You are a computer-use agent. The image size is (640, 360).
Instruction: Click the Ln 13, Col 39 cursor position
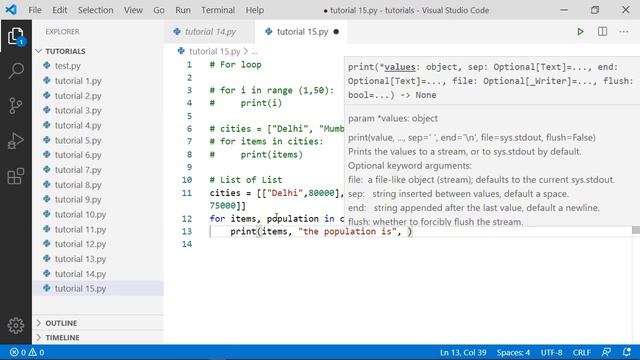(463, 352)
